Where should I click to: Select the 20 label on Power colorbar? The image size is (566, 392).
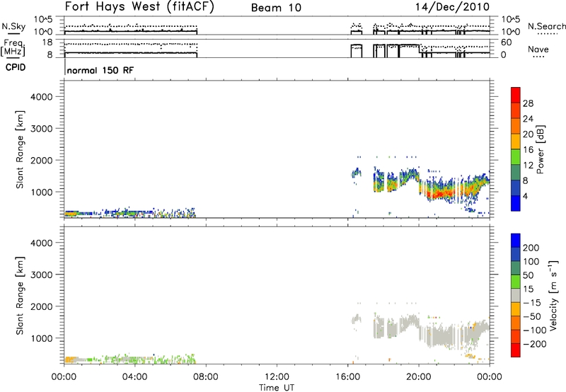point(528,134)
